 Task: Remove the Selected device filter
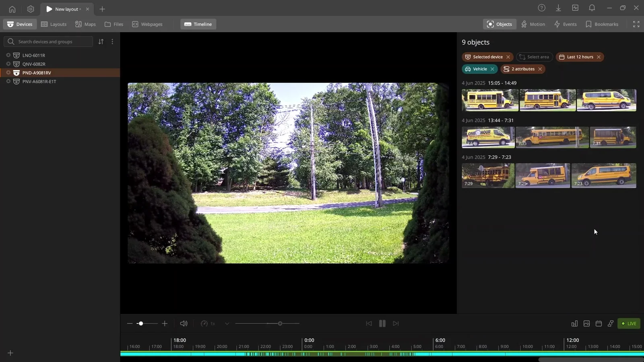click(x=508, y=57)
